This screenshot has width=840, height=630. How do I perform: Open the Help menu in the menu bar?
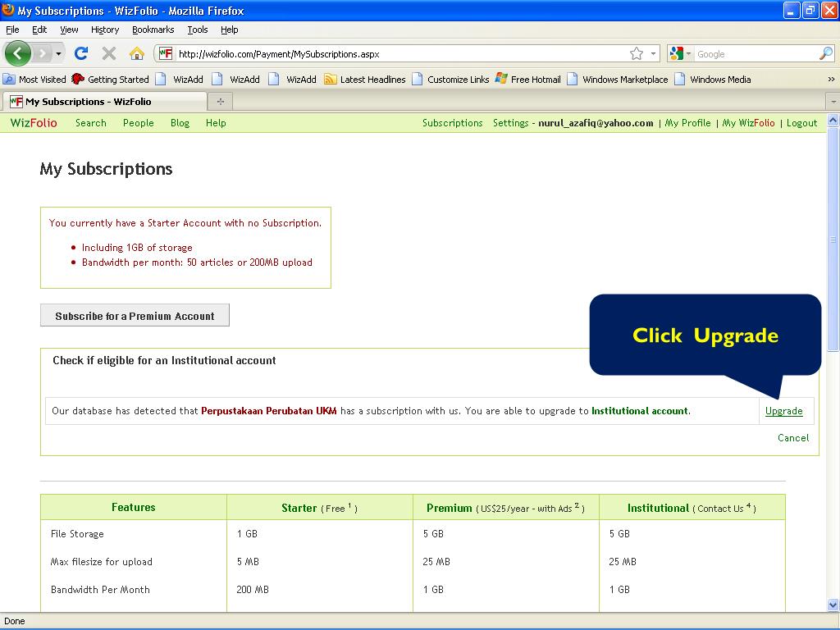(x=230, y=30)
